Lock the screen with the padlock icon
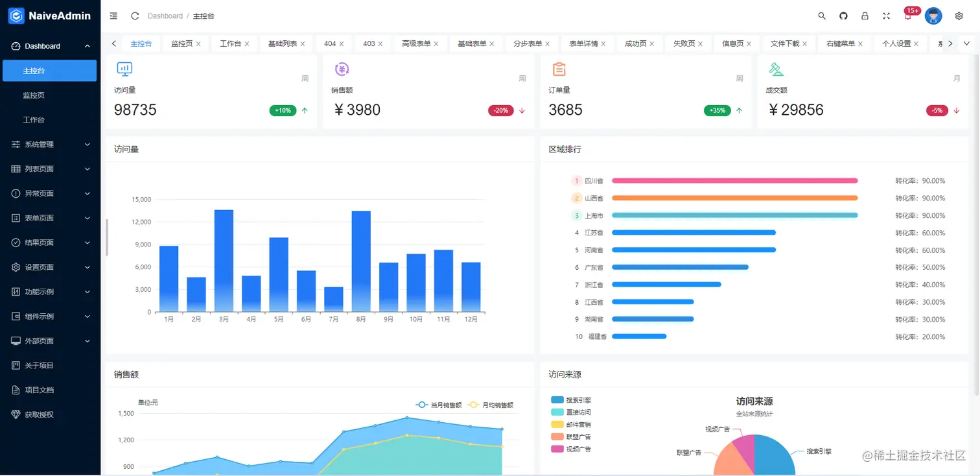980x476 pixels. point(865,16)
